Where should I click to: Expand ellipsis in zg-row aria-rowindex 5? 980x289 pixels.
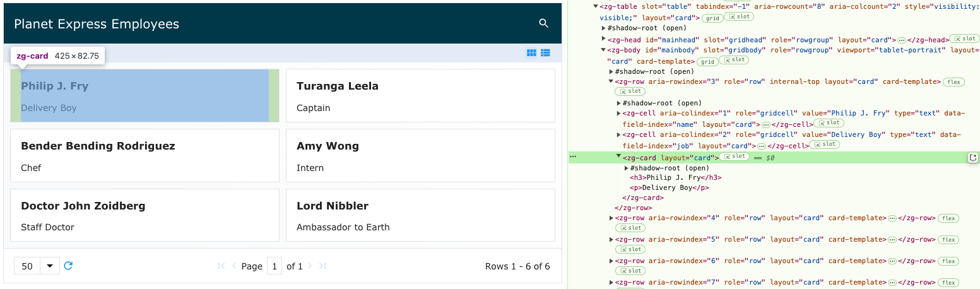(892, 240)
